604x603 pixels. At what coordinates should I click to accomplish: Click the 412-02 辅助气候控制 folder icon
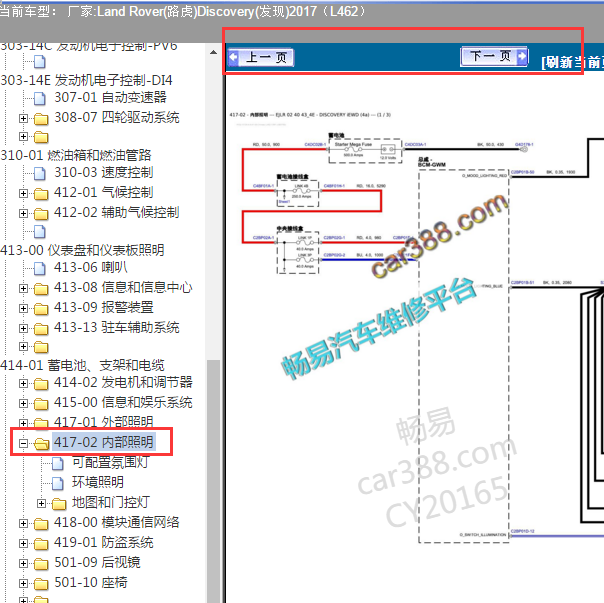pos(41,213)
